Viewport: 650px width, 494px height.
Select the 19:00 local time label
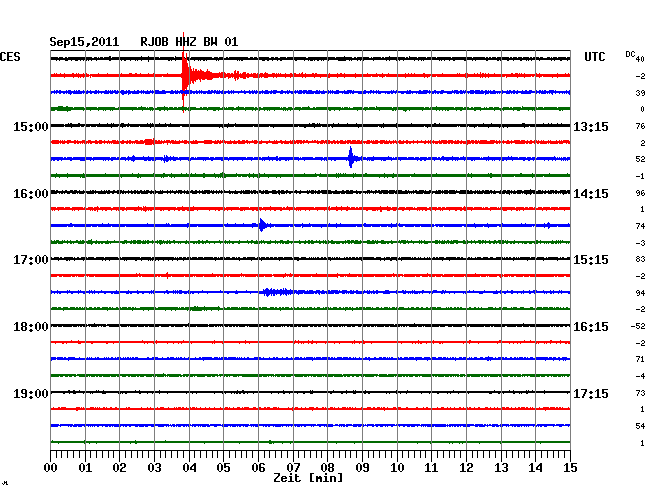31,393
